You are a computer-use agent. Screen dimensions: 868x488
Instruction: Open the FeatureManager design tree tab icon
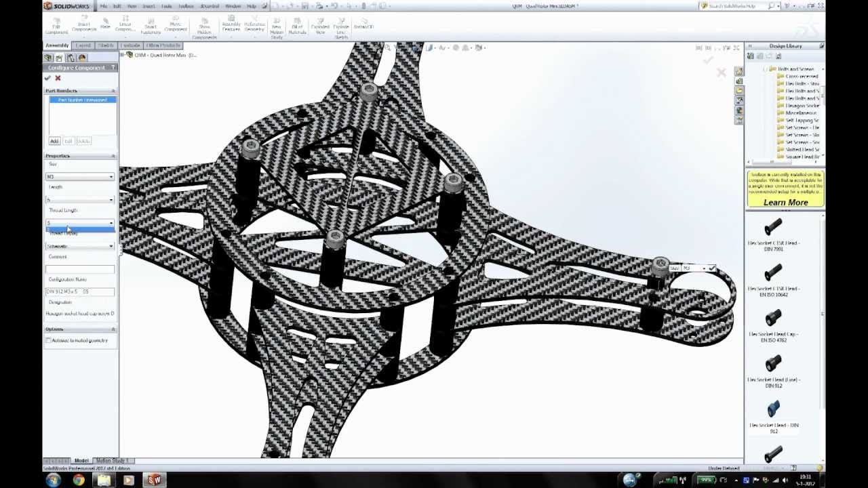49,58
